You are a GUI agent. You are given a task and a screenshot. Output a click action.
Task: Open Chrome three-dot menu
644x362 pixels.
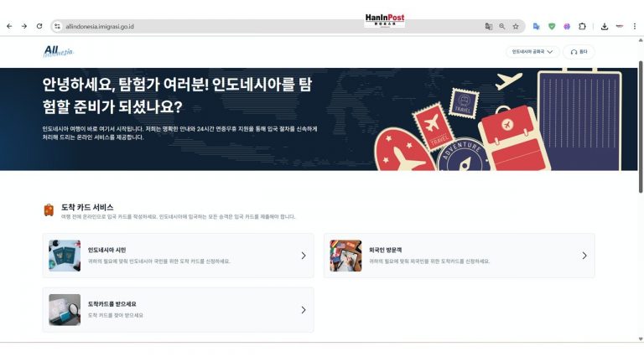[x=634, y=26]
